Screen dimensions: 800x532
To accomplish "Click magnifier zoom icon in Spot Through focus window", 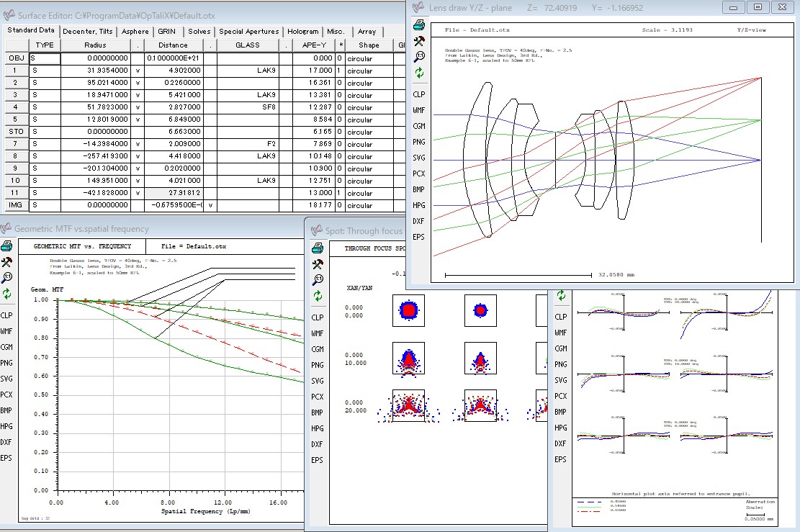I will (317, 279).
